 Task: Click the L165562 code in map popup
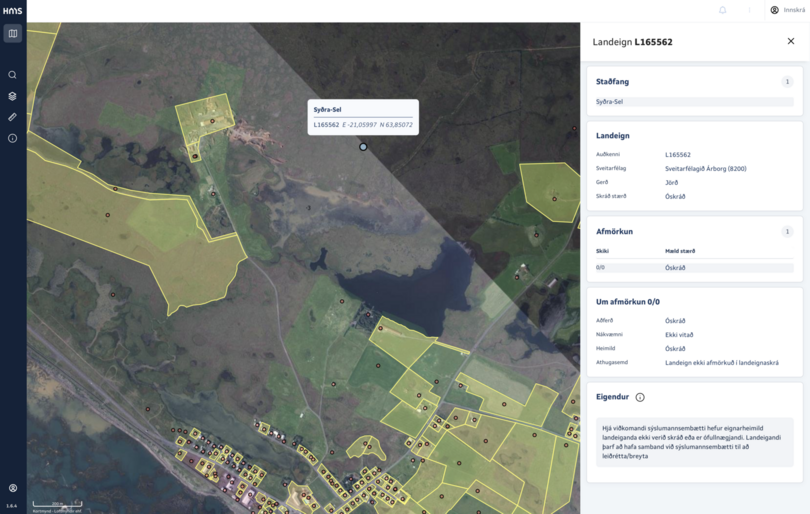pyautogui.click(x=326, y=125)
